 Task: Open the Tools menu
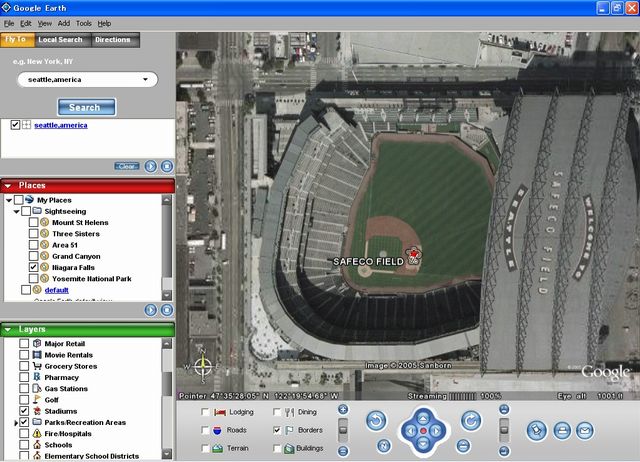[84, 24]
